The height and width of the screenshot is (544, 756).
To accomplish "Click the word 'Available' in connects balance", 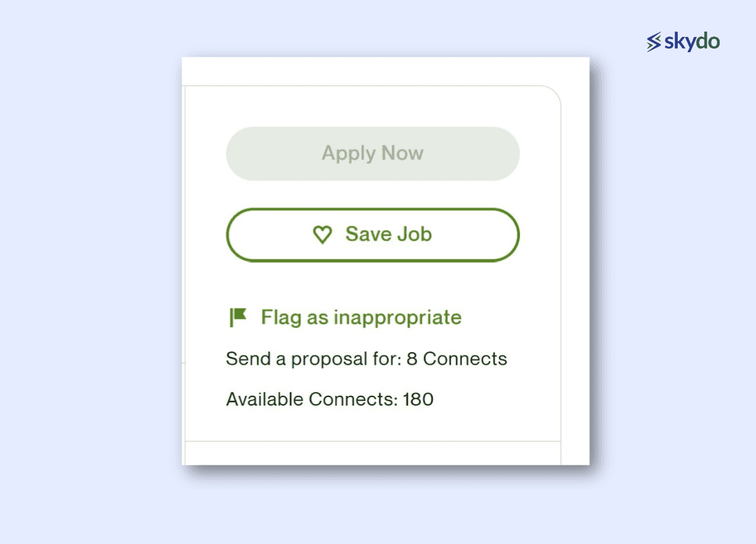I will [x=265, y=399].
